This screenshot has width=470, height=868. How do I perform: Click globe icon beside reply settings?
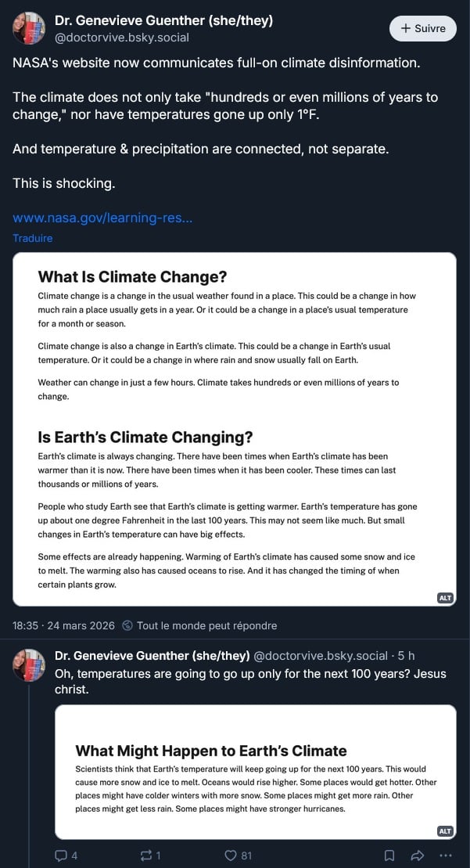[127, 626]
